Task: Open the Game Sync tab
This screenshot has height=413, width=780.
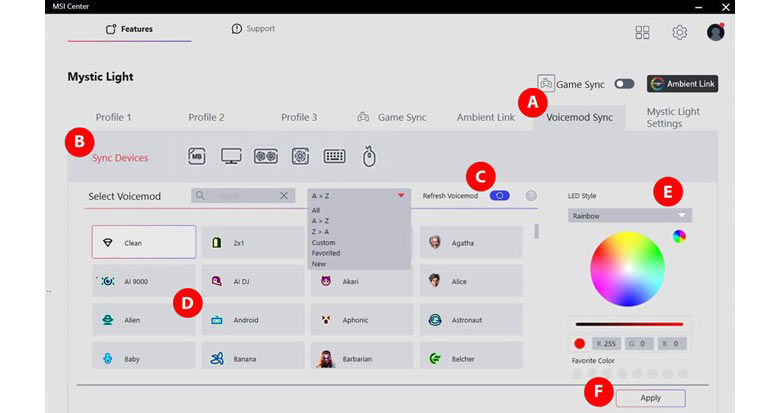Action: (392, 117)
